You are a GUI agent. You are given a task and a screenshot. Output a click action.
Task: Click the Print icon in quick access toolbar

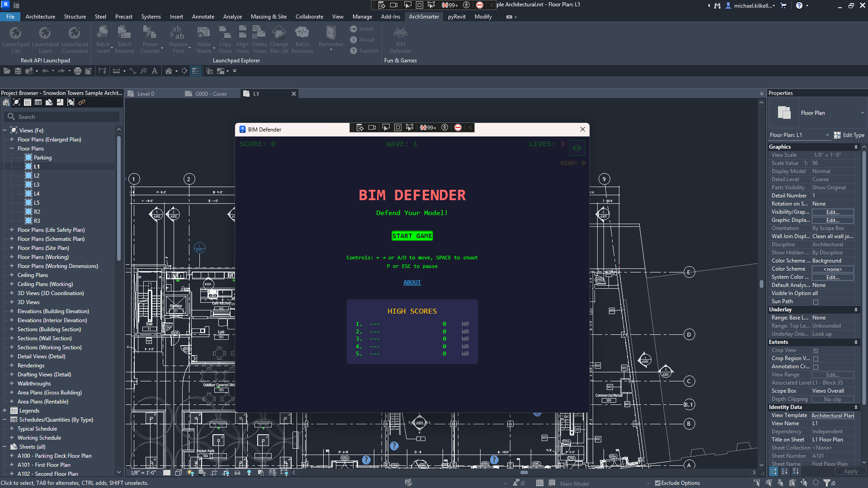coord(78,71)
